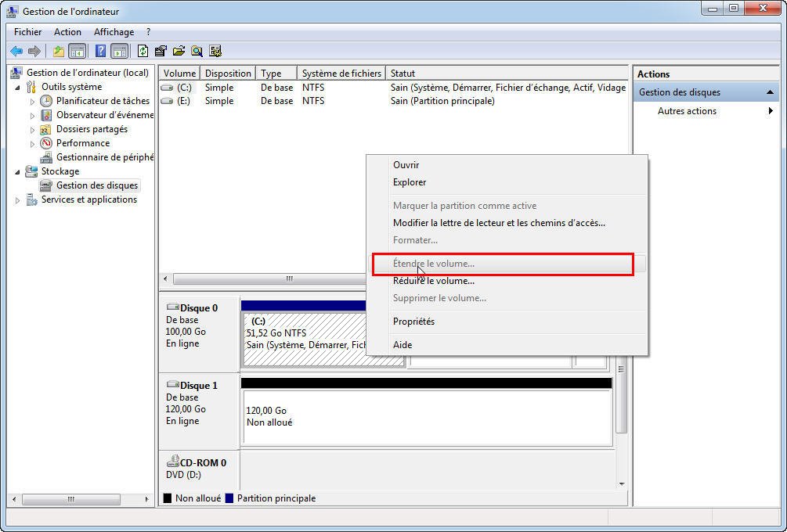Screen dimensions: 787x532
Task: Click the red Performance monitor icon
Action: click(46, 143)
